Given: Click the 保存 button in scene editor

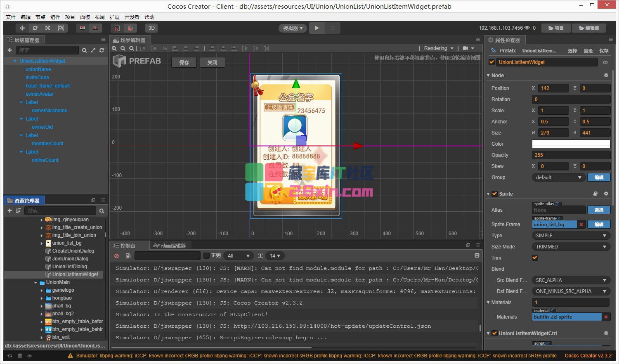Looking at the screenshot, I should pyautogui.click(x=184, y=62).
